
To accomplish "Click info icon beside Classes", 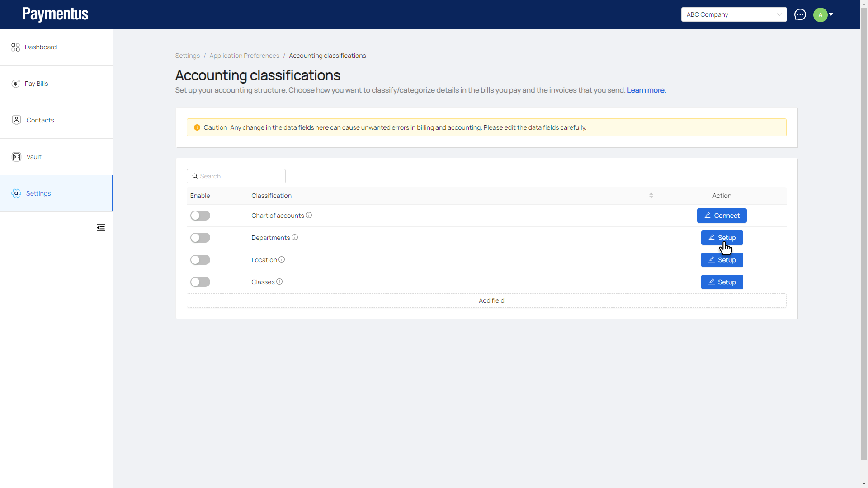I will click(279, 282).
